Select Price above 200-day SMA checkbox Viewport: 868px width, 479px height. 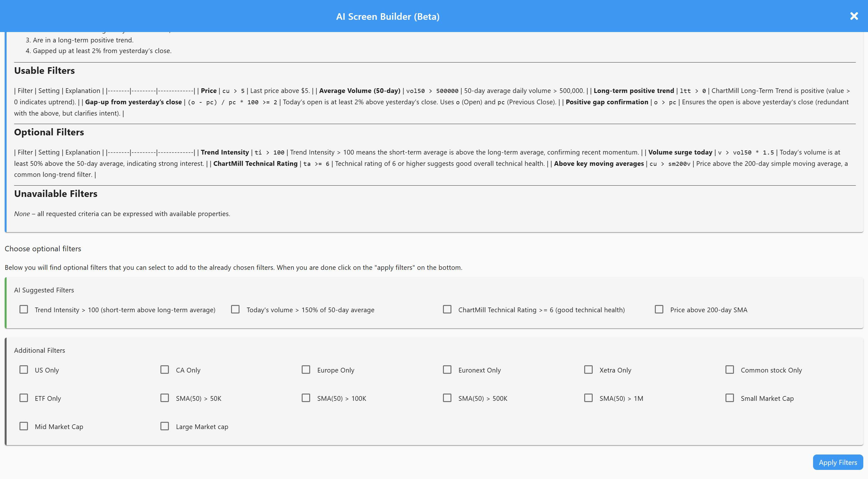659,309
